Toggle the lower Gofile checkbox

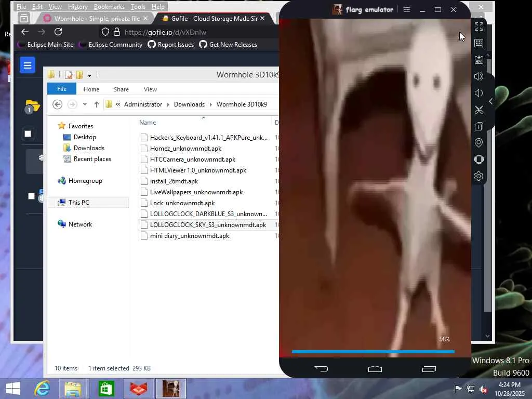(31, 196)
